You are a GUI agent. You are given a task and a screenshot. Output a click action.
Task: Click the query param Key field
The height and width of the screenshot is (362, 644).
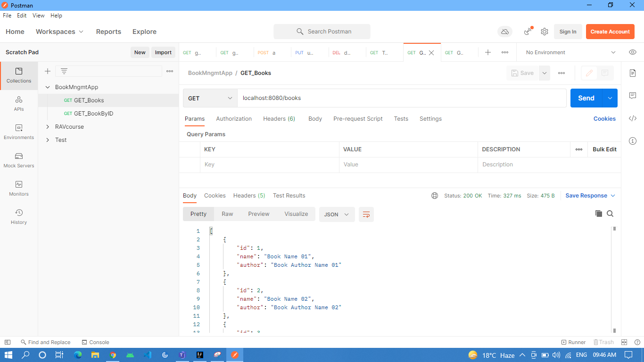click(269, 165)
